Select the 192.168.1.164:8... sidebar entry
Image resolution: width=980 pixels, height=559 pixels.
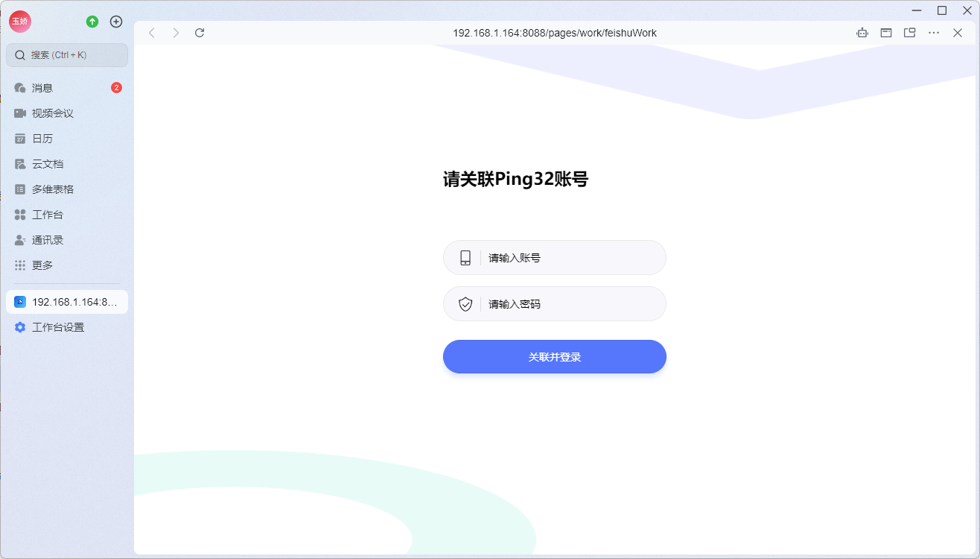click(x=67, y=302)
